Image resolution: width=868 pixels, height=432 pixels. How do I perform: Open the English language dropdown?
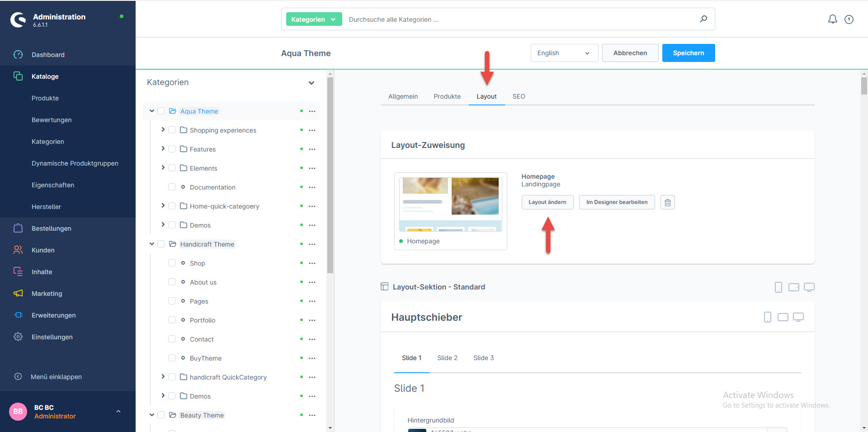pos(564,53)
